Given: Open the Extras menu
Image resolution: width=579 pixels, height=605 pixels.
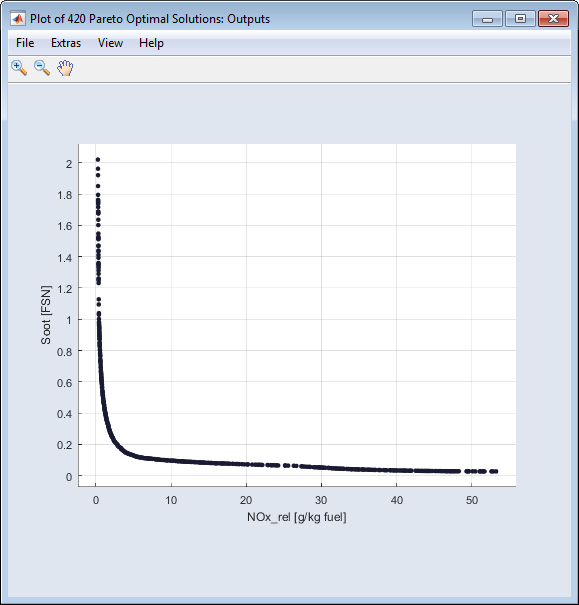Looking at the screenshot, I should point(66,43).
